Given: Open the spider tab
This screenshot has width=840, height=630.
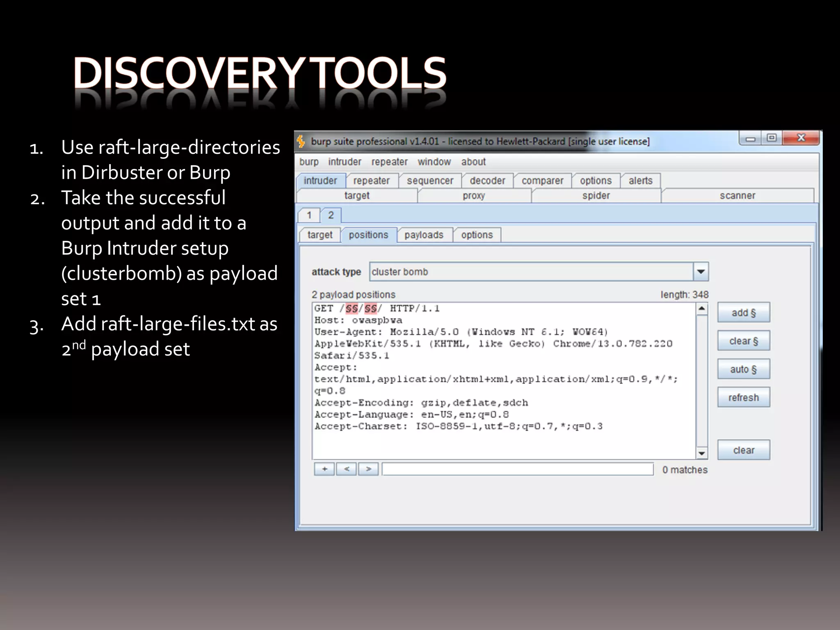Looking at the screenshot, I should tap(596, 196).
